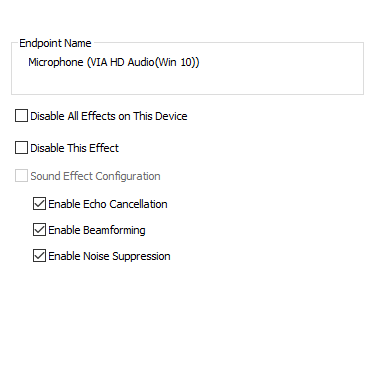Check the Disable This Effect box
This screenshot has width=378, height=379.
point(21,148)
